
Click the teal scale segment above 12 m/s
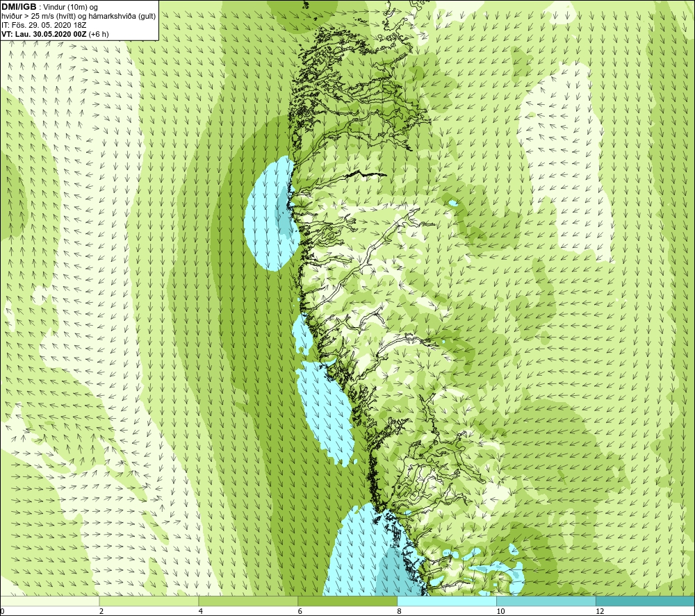click(646, 601)
